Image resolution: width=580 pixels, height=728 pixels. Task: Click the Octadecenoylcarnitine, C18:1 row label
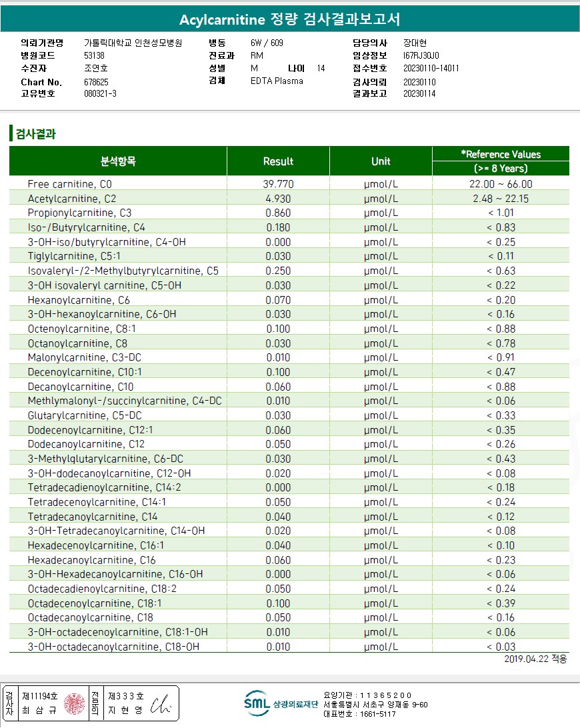94,603
